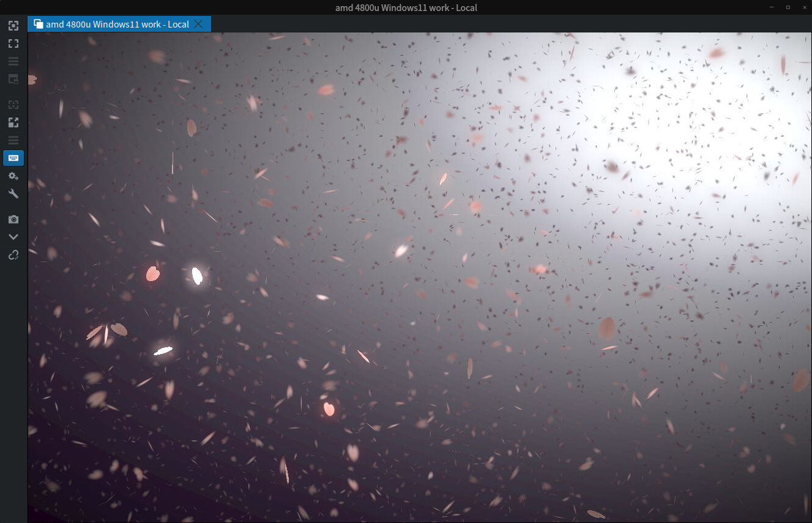Click the downward chevron in the sidebar

[13, 237]
